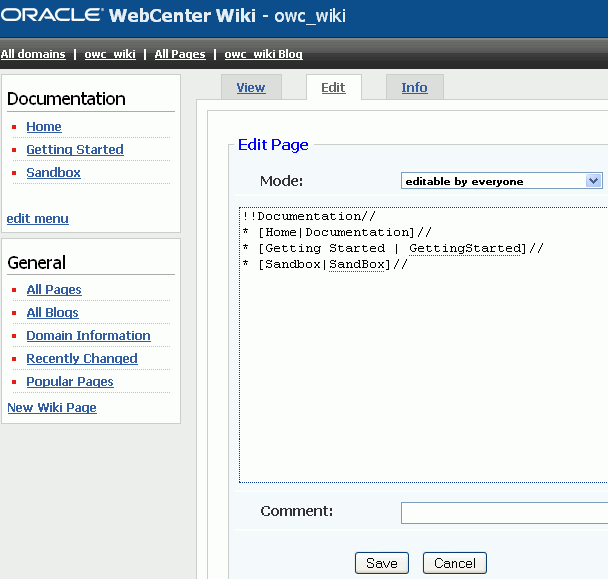Click the edit menu link

(38, 218)
